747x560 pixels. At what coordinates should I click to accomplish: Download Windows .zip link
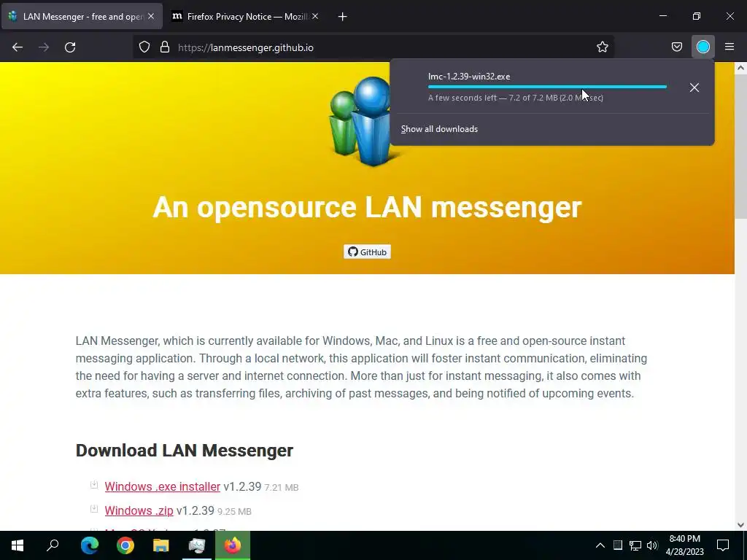(x=139, y=510)
